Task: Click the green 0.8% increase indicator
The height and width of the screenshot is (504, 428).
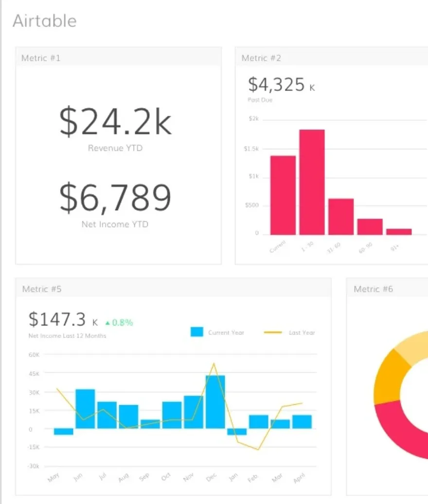Action: pyautogui.click(x=119, y=323)
